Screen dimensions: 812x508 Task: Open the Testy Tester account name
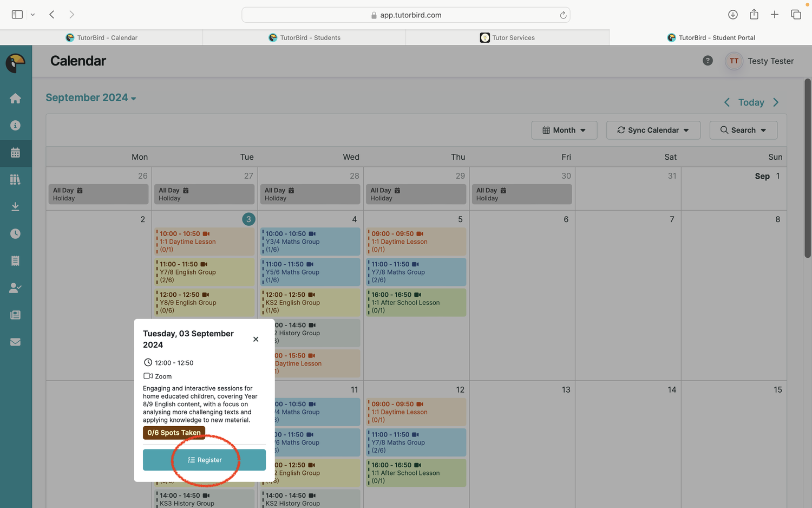point(771,61)
